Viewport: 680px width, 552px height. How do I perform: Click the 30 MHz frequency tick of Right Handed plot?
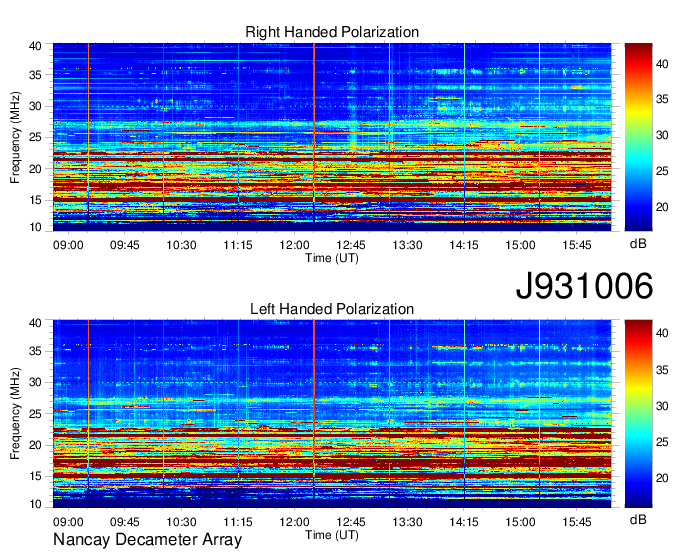pyautogui.click(x=35, y=106)
